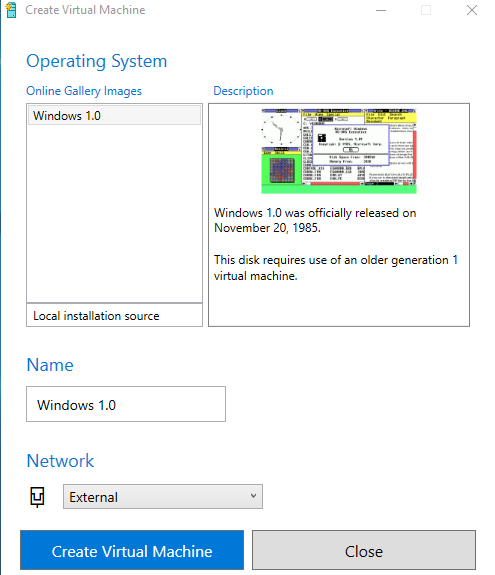Click the Online Gallery Images heading

coord(84,91)
